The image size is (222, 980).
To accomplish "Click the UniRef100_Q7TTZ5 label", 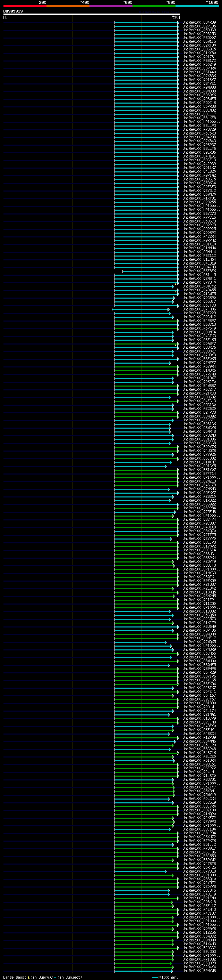I will (x=199, y=535).
